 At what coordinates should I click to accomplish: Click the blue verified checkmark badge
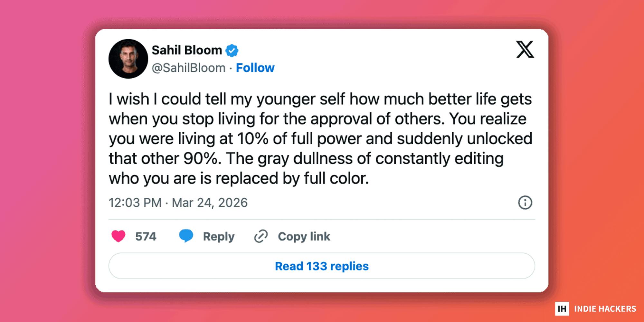pyautogui.click(x=232, y=51)
